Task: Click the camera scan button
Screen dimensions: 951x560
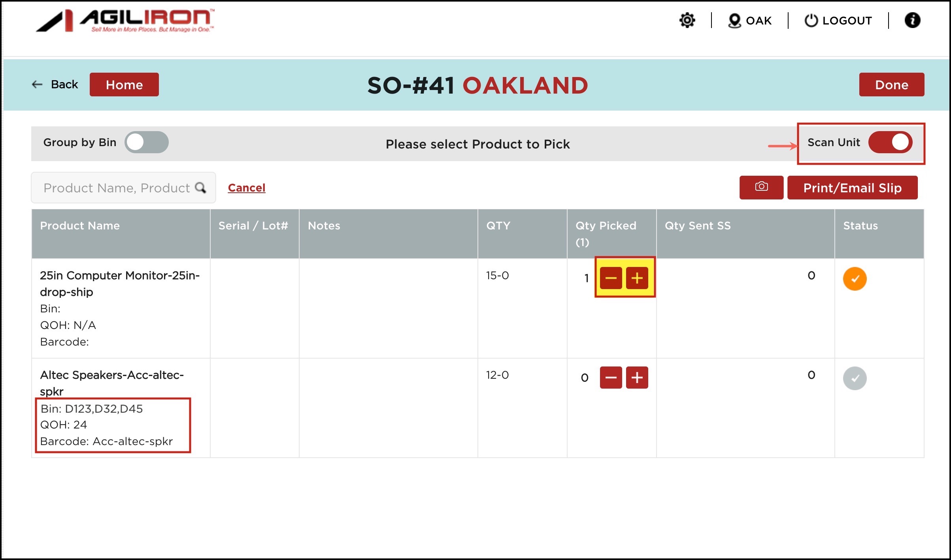Action: click(x=761, y=187)
